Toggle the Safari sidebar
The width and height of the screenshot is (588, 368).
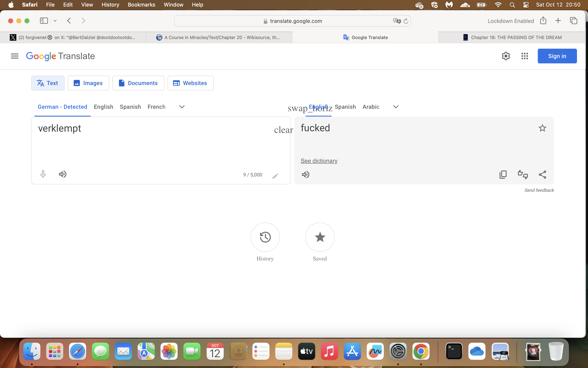pos(44,21)
